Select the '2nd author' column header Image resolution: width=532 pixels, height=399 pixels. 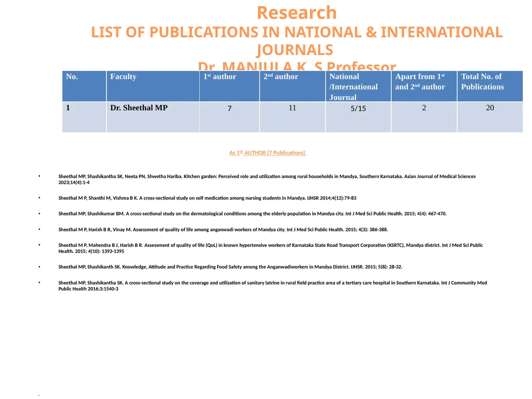(x=292, y=86)
